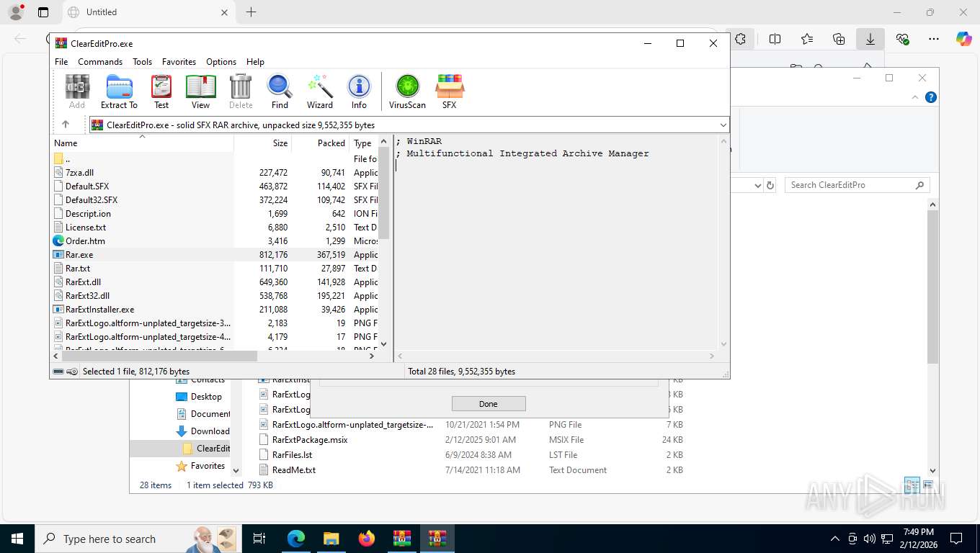Show hidden system tray icons
980x553 pixels.
(835, 539)
